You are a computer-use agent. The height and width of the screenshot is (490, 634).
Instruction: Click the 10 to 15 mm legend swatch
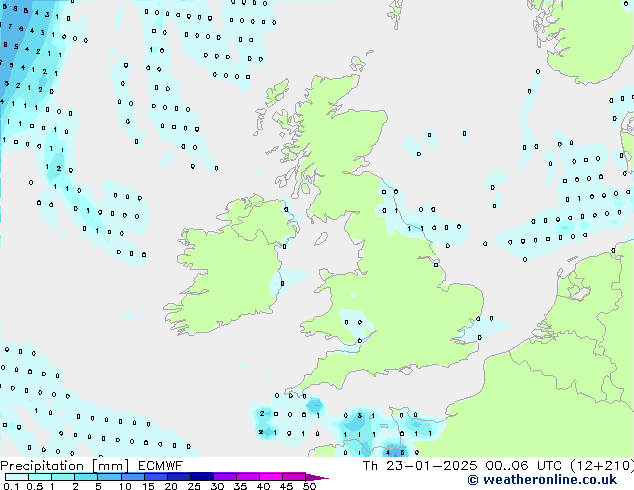[133, 477]
